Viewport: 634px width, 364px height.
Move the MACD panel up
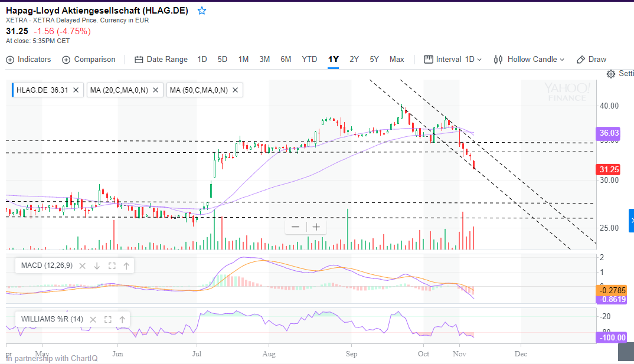tap(126, 266)
